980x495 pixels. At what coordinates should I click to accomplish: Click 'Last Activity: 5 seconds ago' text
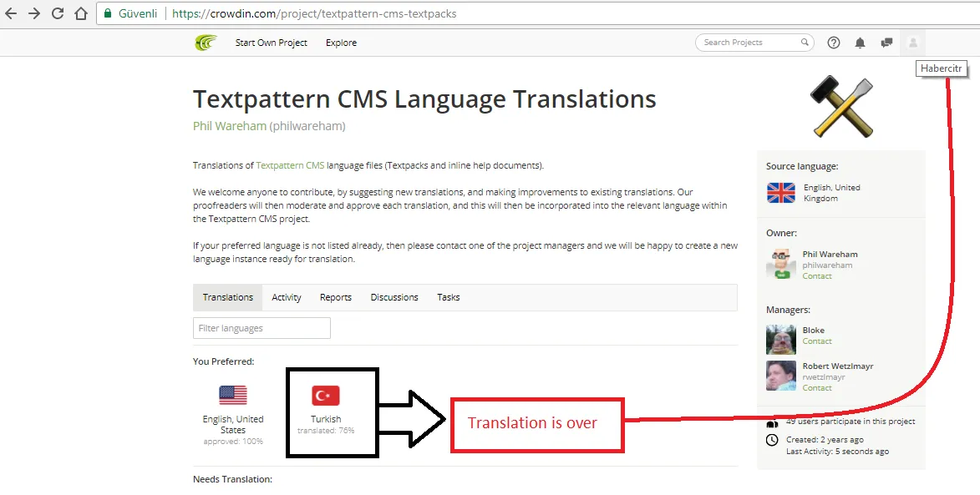point(837,452)
